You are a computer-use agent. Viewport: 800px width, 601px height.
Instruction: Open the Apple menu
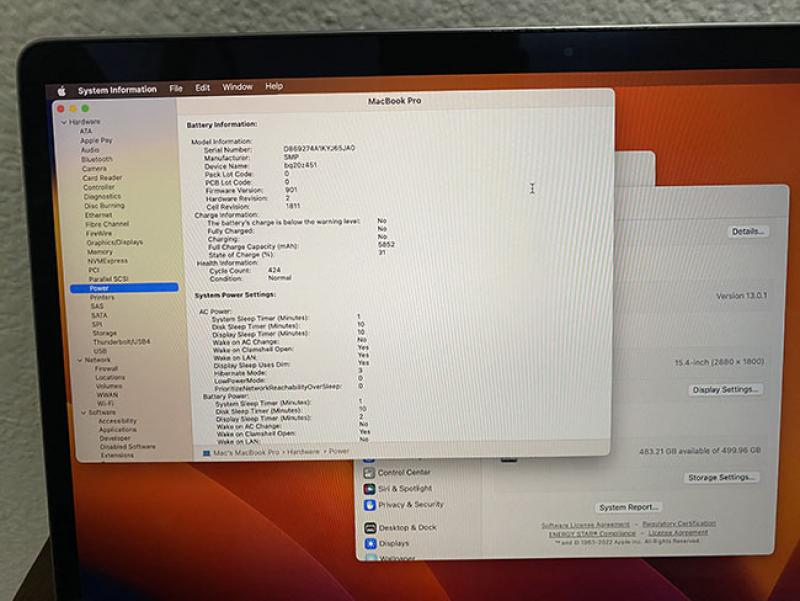pyautogui.click(x=62, y=91)
